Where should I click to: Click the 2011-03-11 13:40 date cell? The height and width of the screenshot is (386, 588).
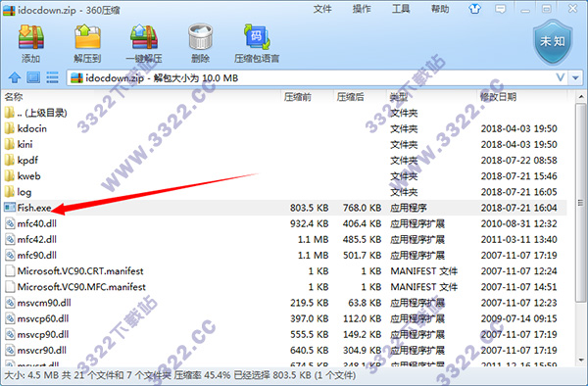point(519,239)
